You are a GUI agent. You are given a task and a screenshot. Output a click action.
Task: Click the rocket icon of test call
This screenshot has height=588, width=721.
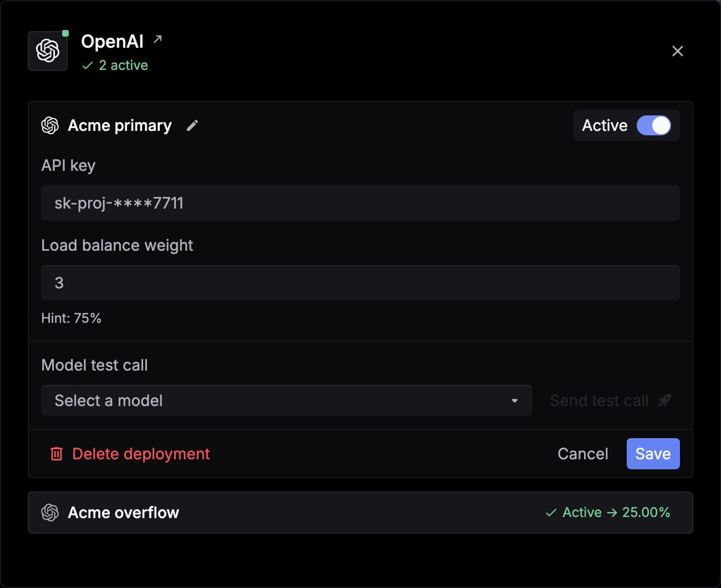664,401
